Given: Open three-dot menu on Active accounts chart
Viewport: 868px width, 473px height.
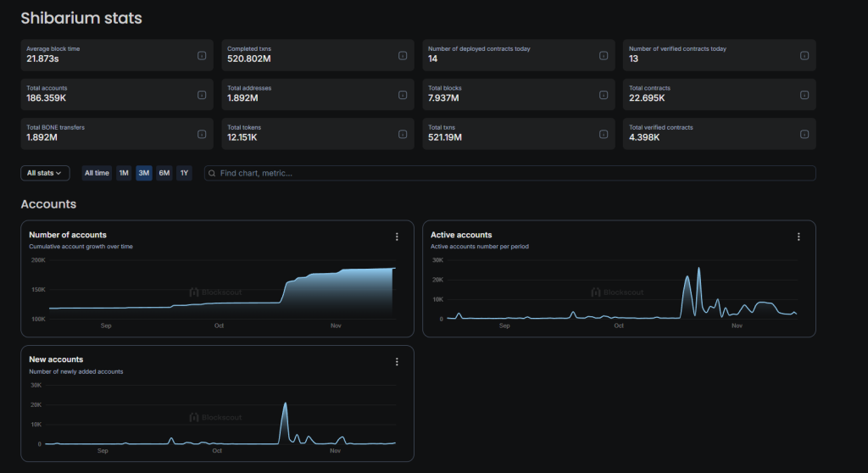Looking at the screenshot, I should [x=798, y=236].
